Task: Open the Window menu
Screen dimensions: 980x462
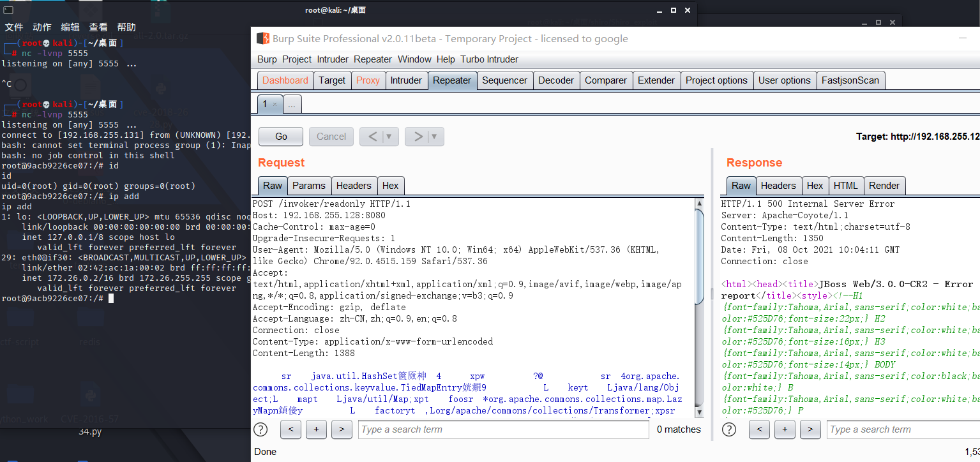Action: [414, 59]
